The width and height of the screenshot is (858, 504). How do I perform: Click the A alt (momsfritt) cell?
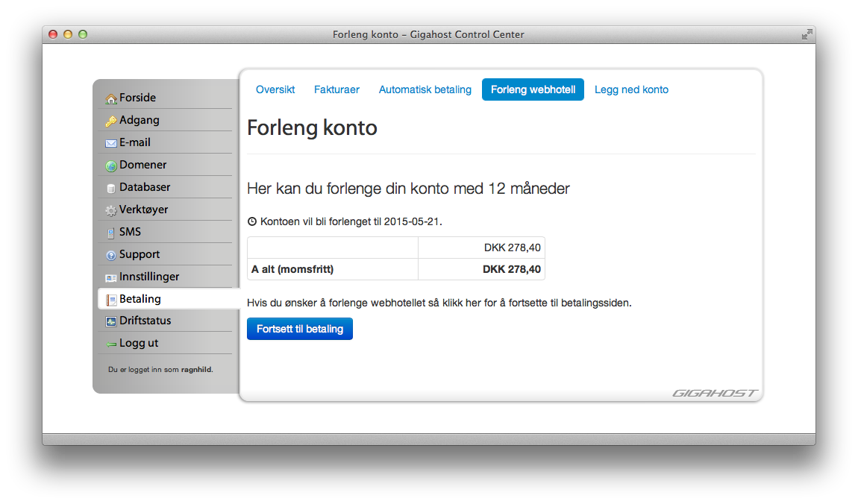(x=333, y=269)
